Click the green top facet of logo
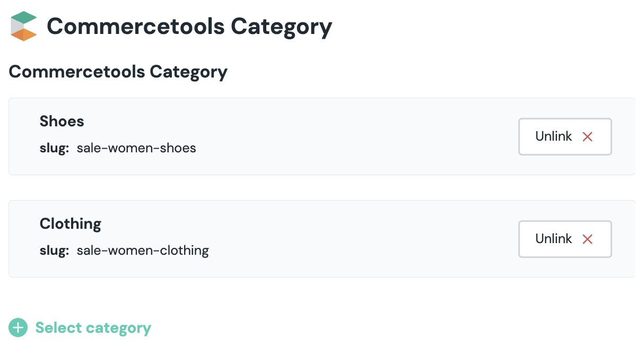 point(24,18)
